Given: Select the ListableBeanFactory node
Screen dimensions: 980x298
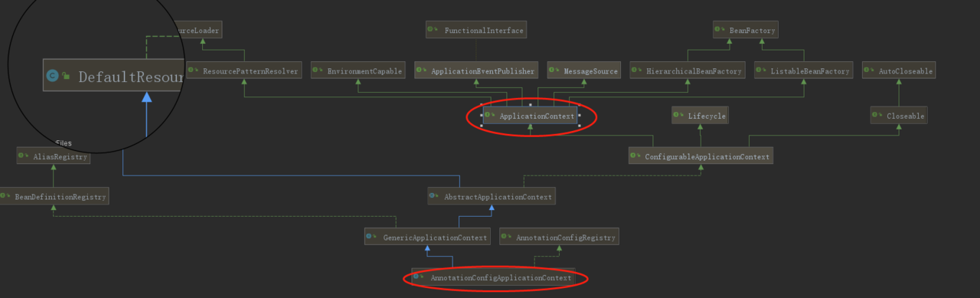Looking at the screenshot, I should tap(804, 70).
